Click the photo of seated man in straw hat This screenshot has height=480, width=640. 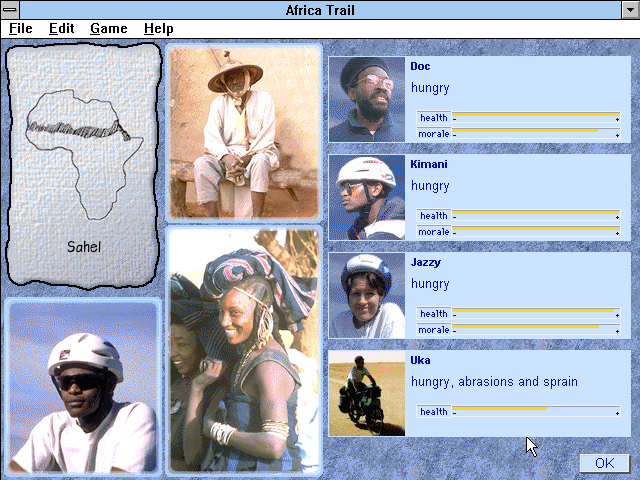(244, 132)
